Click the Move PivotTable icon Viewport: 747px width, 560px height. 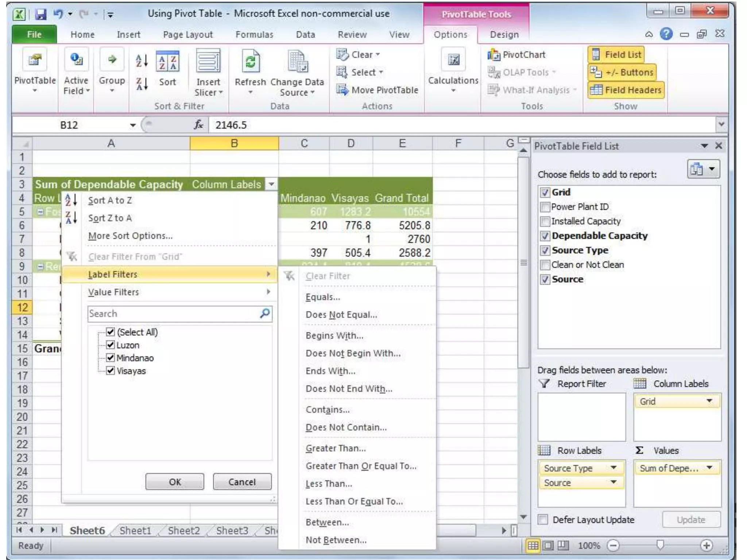(342, 90)
